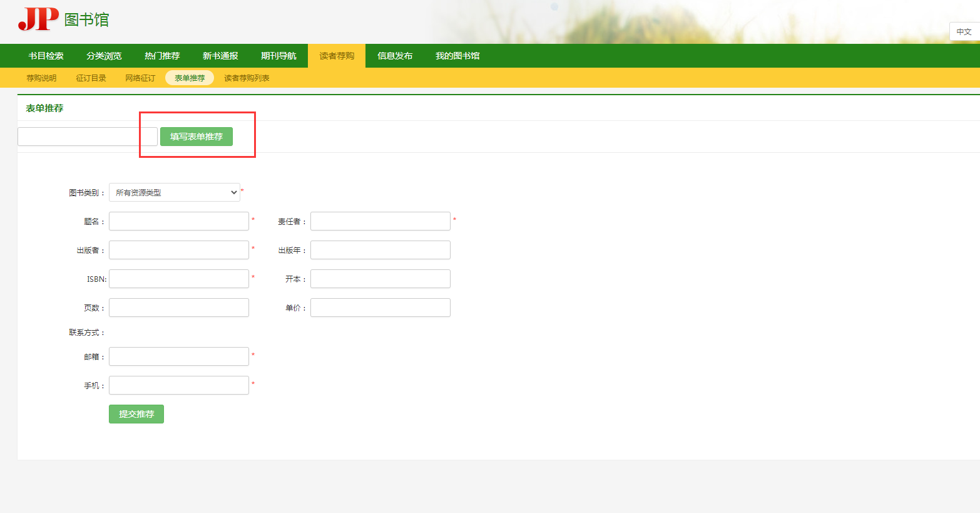The width and height of the screenshot is (980, 513).
Task: Click the 责任者 author input field
Action: coord(380,221)
